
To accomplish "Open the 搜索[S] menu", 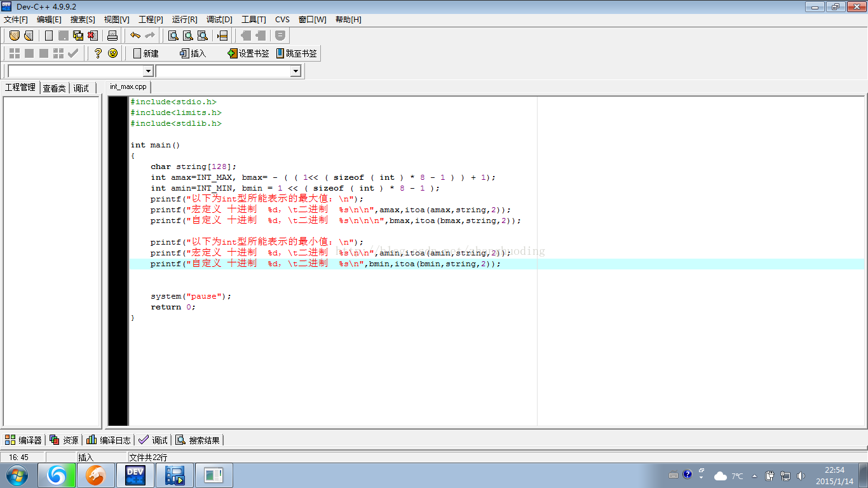I will pos(83,20).
